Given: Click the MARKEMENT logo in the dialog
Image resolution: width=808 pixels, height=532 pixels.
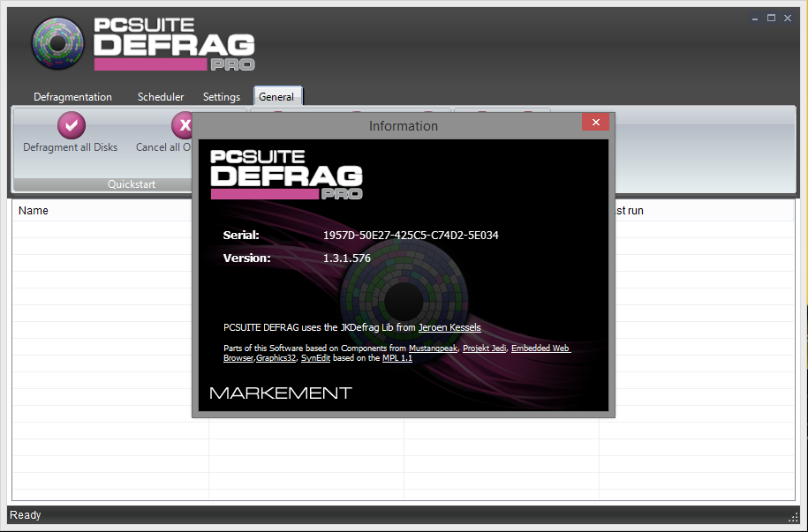Looking at the screenshot, I should click(281, 393).
